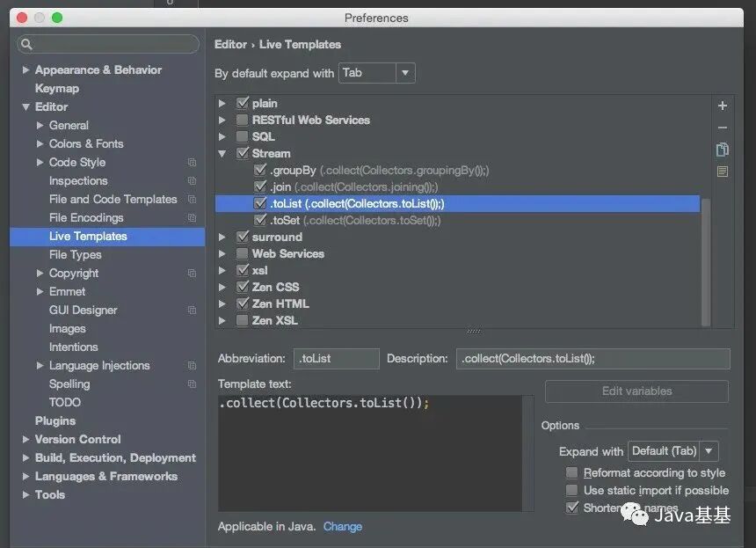Click the Images settings item
This screenshot has width=756, height=548.
pyautogui.click(x=68, y=328)
